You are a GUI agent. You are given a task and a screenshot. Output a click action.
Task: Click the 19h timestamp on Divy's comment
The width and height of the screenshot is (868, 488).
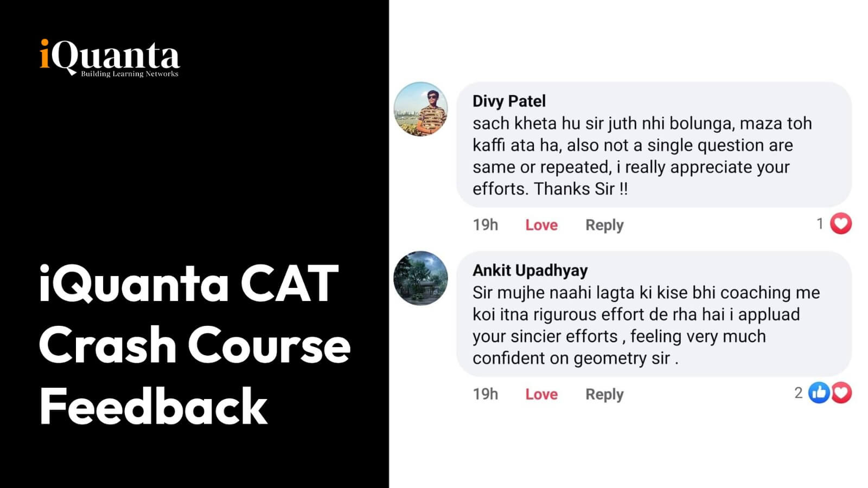click(485, 224)
